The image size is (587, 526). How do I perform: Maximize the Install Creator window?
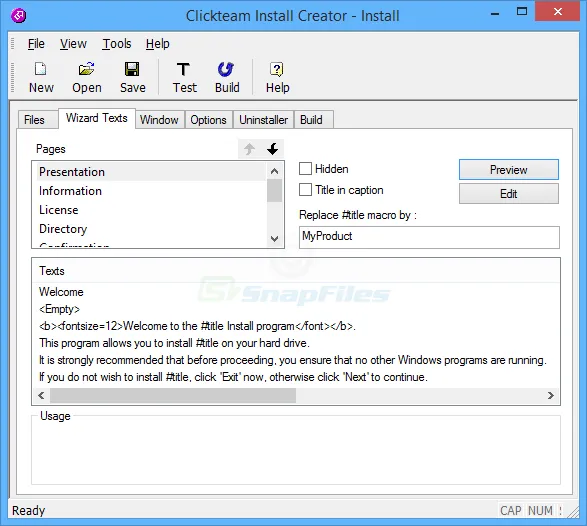pyautogui.click(x=522, y=12)
